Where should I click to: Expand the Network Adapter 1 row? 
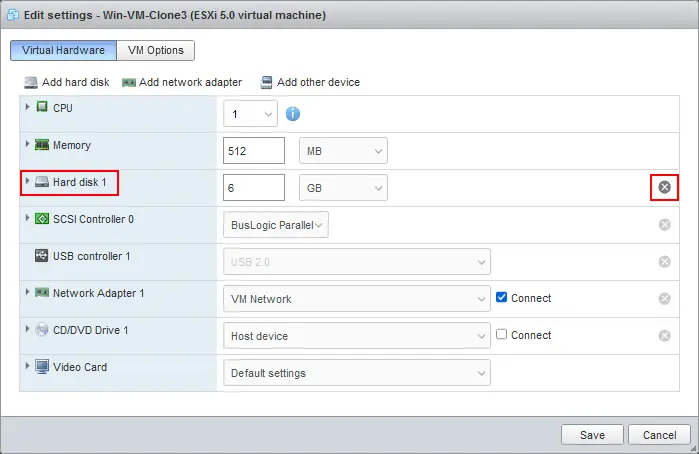tap(27, 292)
